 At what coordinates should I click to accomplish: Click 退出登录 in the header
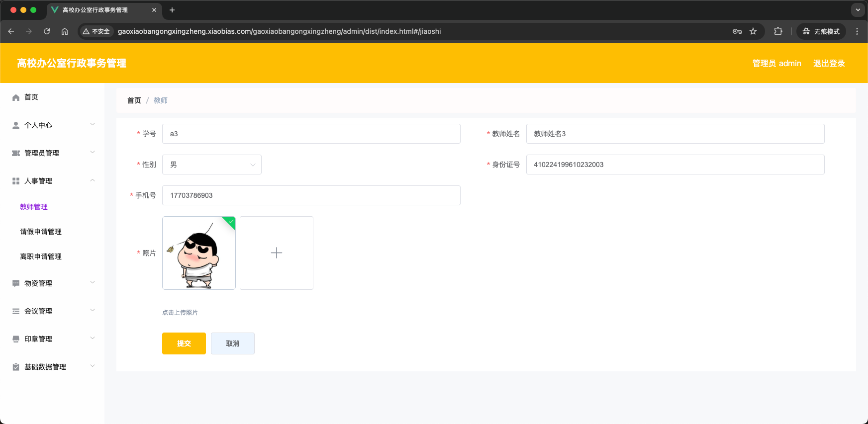click(829, 63)
